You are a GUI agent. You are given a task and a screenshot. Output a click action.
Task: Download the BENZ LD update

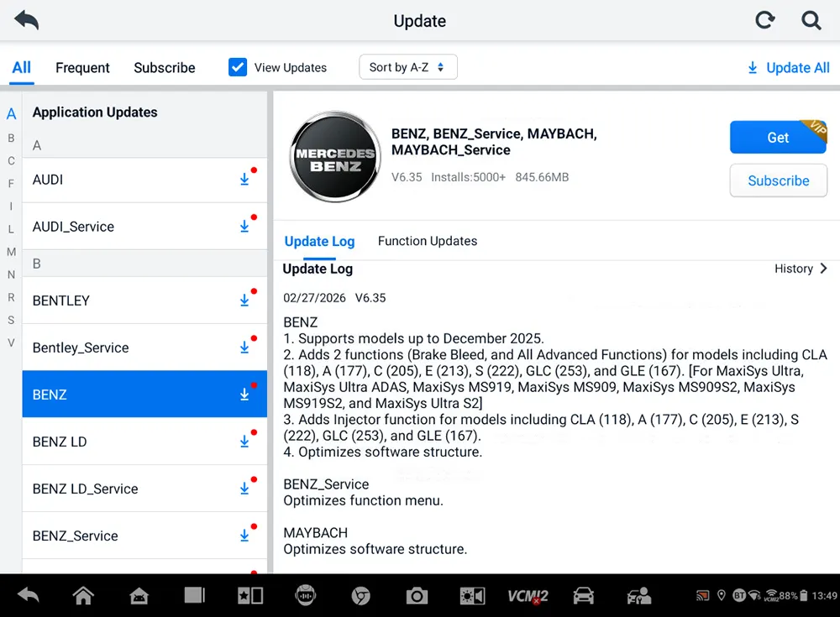click(x=244, y=442)
